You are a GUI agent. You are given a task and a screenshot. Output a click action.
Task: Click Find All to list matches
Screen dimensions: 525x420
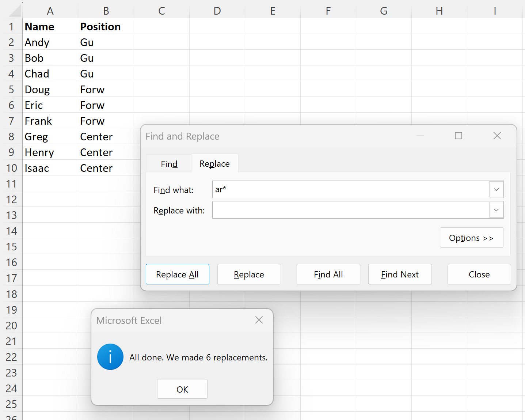328,274
